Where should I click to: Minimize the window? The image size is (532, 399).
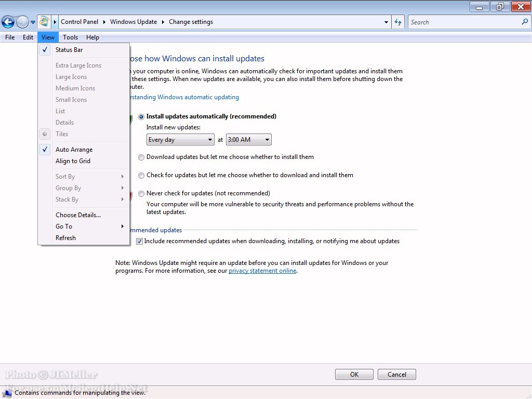(x=479, y=7)
